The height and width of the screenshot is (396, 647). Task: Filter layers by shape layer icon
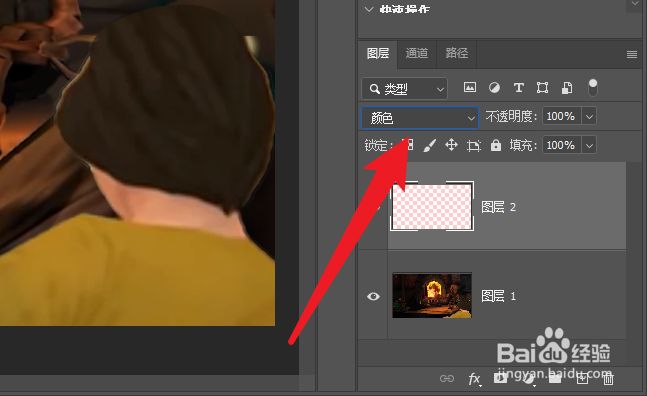point(542,87)
